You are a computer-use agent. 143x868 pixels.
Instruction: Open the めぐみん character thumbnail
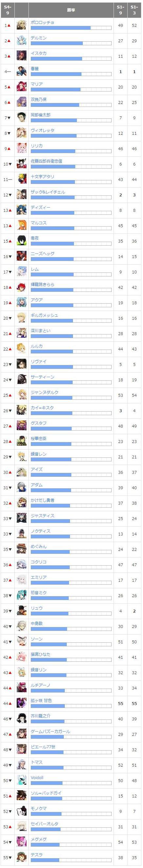click(x=22, y=549)
